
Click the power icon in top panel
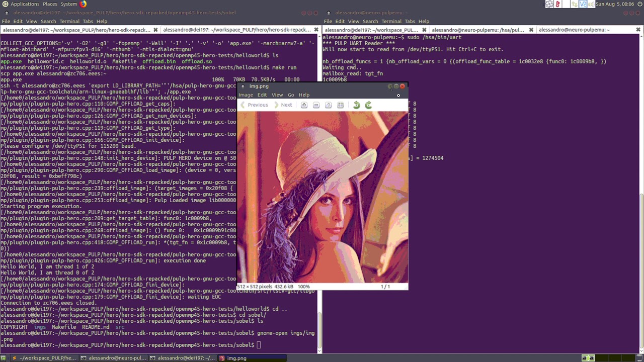coord(639,4)
